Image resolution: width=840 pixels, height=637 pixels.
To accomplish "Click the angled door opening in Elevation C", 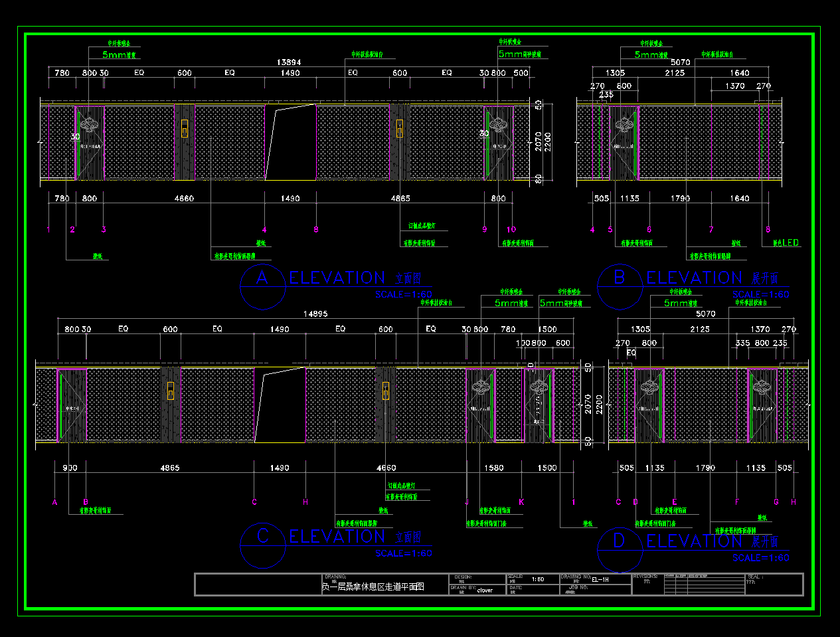I will click(x=280, y=405).
